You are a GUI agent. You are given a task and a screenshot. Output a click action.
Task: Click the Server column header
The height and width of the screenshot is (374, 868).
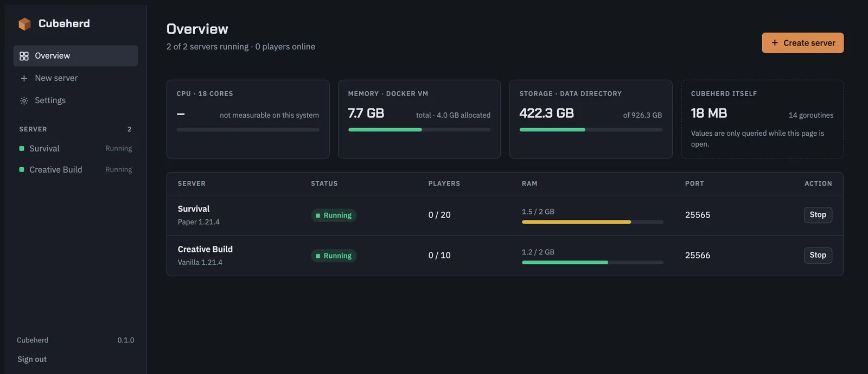pyautogui.click(x=192, y=183)
